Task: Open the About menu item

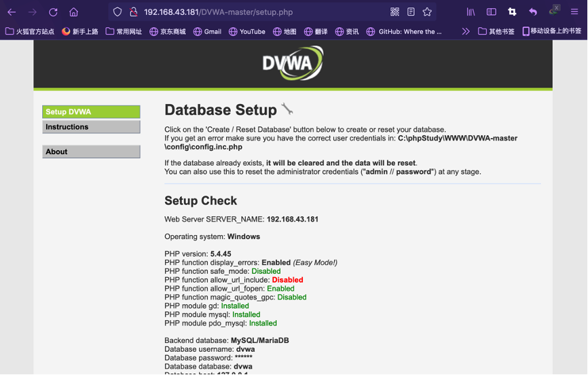Action: (91, 151)
